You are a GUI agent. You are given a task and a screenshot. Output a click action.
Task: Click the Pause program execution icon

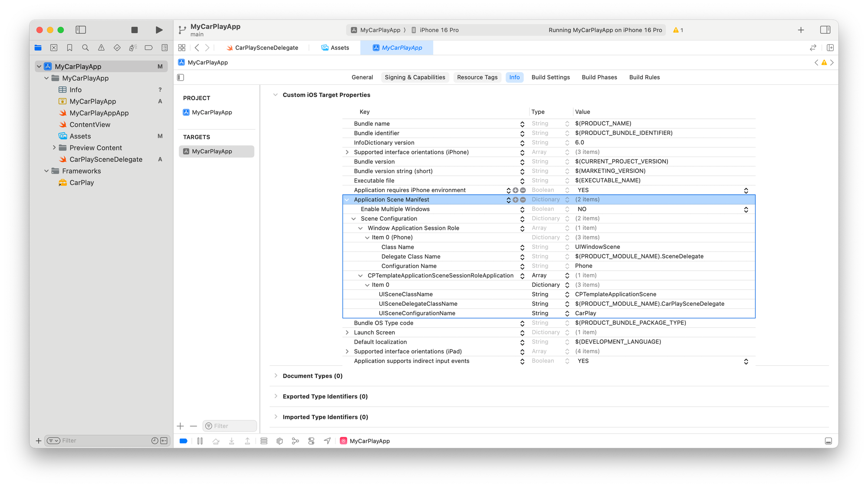pos(200,441)
